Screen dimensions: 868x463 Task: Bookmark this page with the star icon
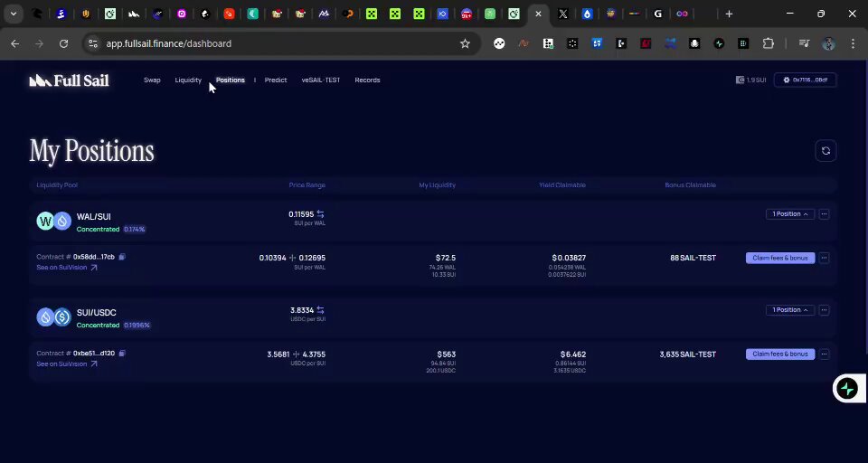tap(465, 43)
